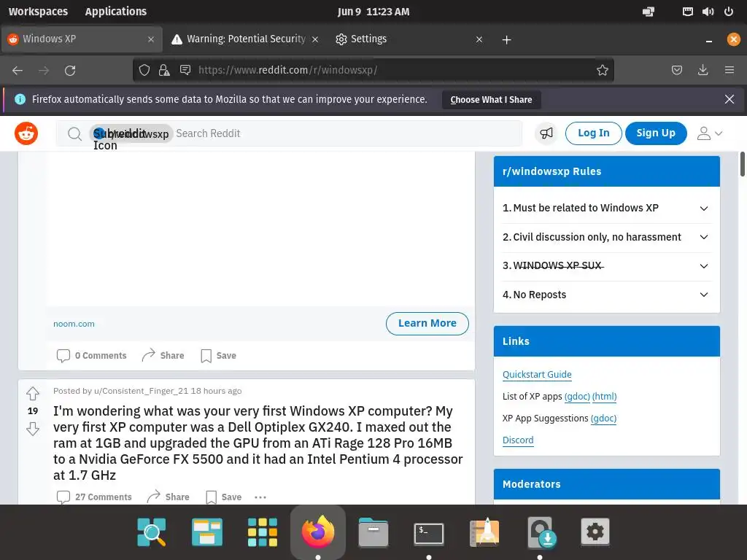Screen dimensions: 747x560
Task: Open the Files folder in the dock
Action: [x=373, y=532]
